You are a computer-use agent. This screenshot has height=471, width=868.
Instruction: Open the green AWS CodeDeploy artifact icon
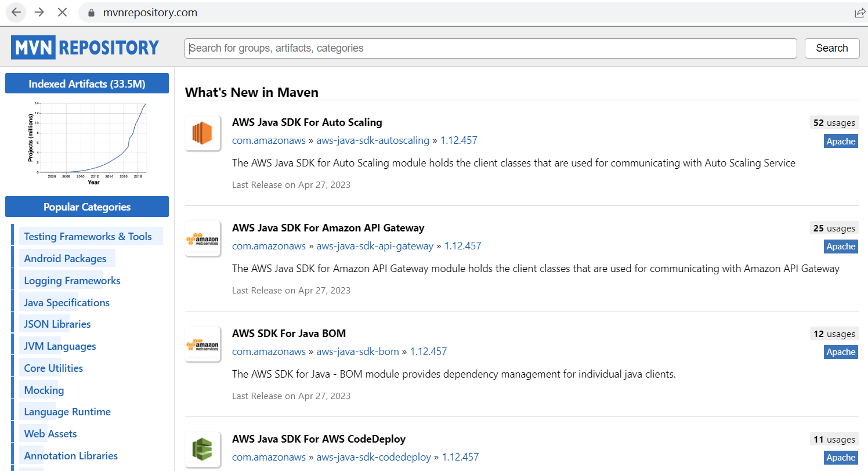[202, 450]
